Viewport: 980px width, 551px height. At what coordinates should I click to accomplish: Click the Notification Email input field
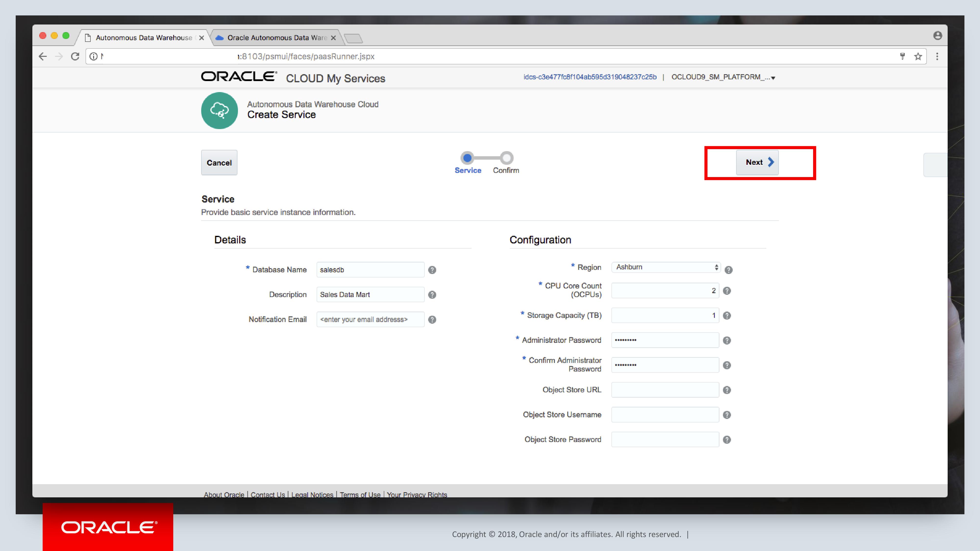370,319
